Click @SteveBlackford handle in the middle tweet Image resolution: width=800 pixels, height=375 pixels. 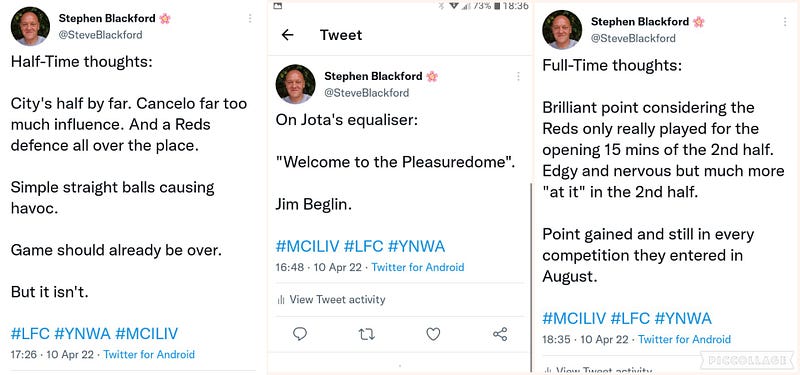coord(366,92)
